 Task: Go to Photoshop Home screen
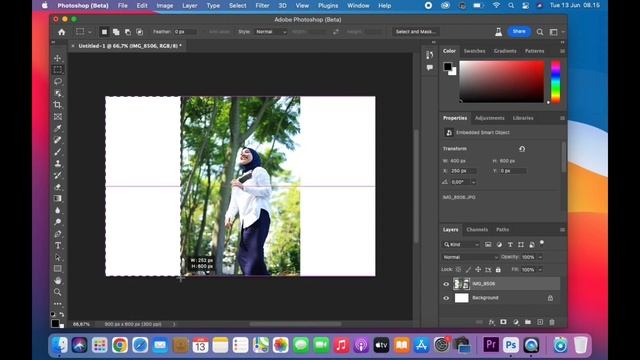[62, 32]
